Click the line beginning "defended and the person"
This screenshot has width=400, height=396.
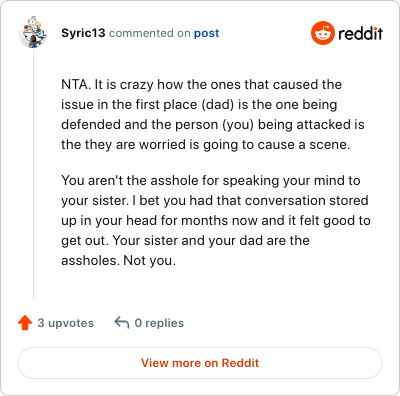click(213, 125)
